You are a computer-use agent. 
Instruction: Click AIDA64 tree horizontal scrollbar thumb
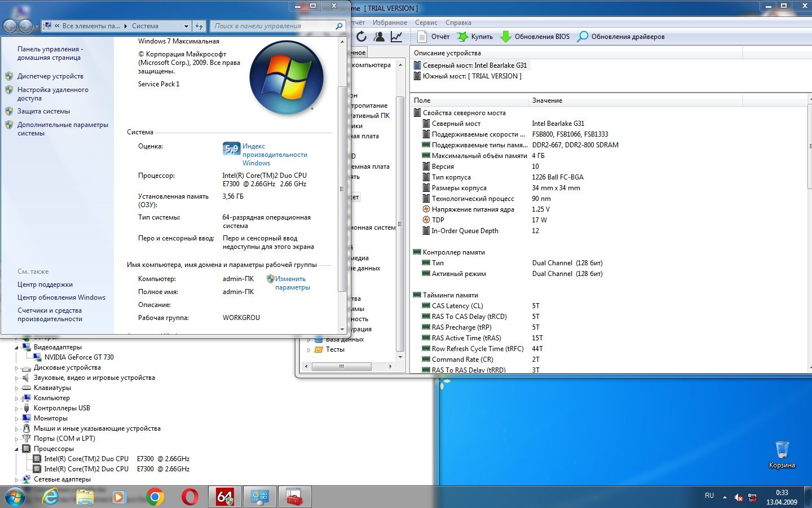pos(341,366)
